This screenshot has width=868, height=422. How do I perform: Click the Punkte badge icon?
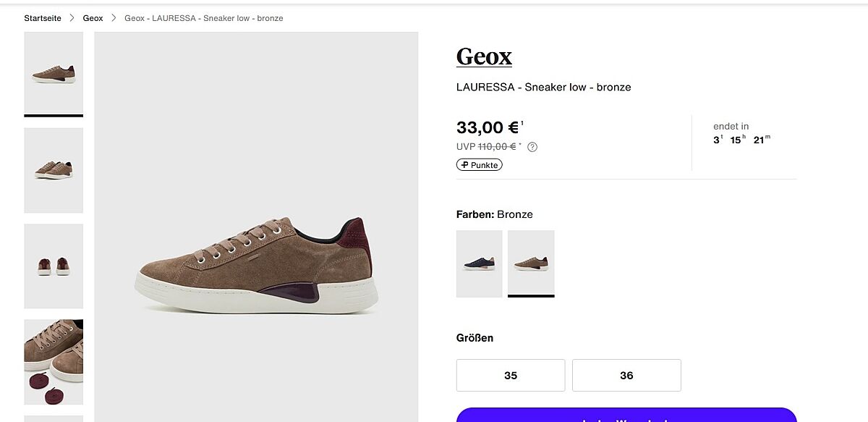click(465, 165)
